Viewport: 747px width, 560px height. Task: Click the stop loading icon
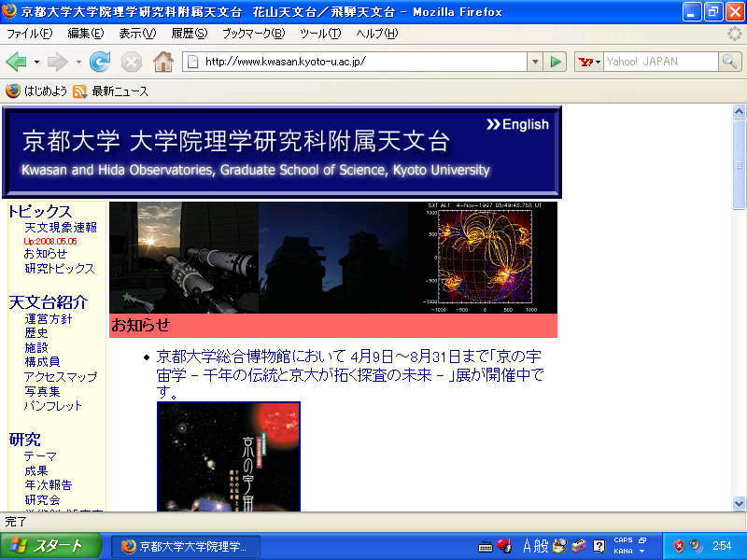pos(132,62)
